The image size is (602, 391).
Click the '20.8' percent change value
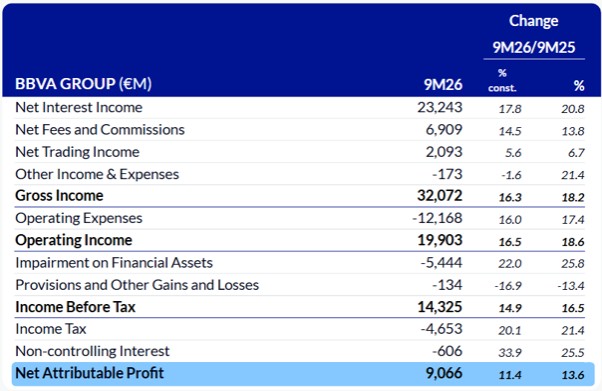coord(573,109)
